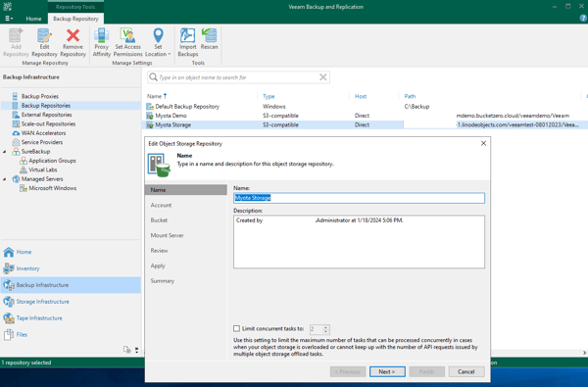Click the Rescan repository icon

[x=209, y=36]
